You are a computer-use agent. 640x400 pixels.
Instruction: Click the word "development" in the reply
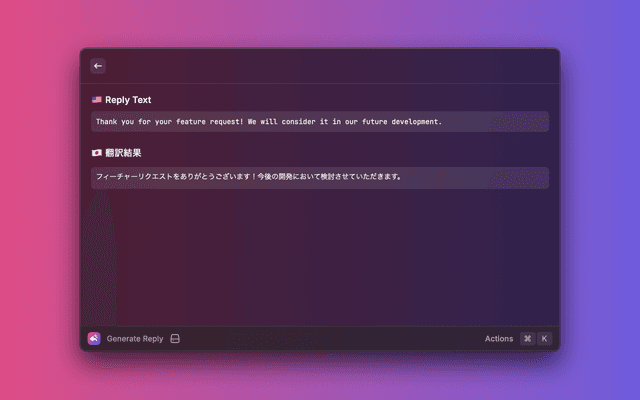[x=412, y=122]
